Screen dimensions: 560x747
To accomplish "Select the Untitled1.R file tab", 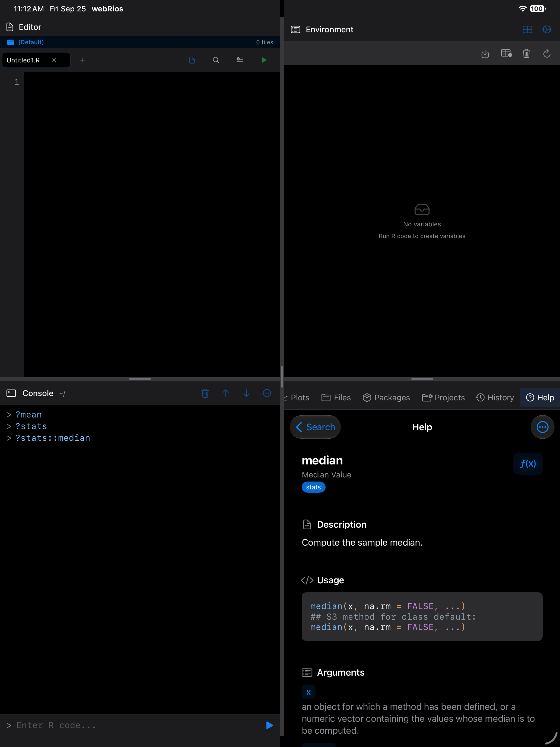I will point(36,60).
